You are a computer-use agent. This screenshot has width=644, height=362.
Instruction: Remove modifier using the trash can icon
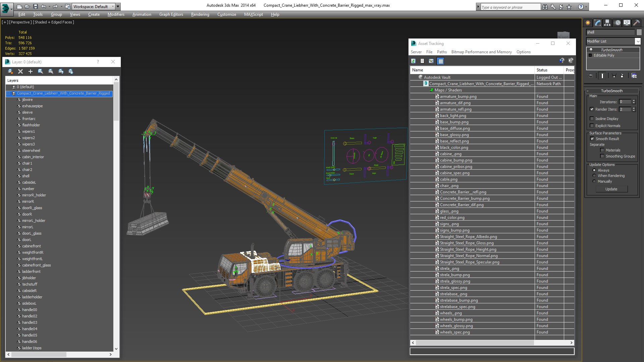tap(622, 76)
